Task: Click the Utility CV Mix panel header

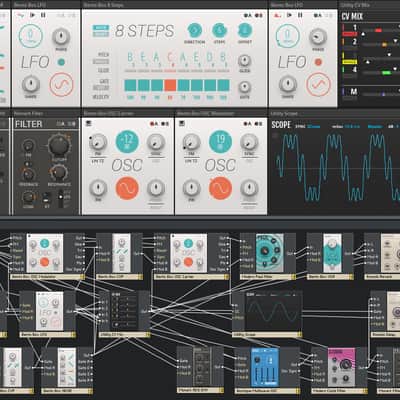Action: 370,5
